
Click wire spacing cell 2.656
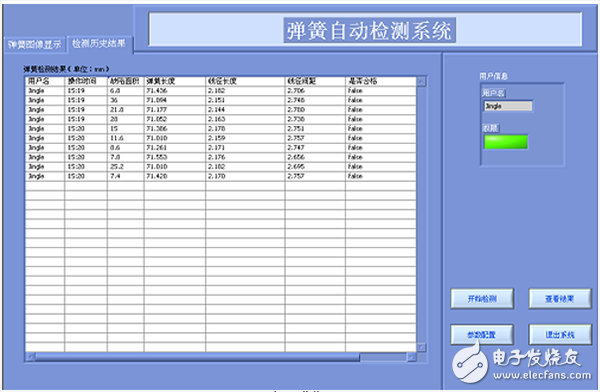pos(315,157)
